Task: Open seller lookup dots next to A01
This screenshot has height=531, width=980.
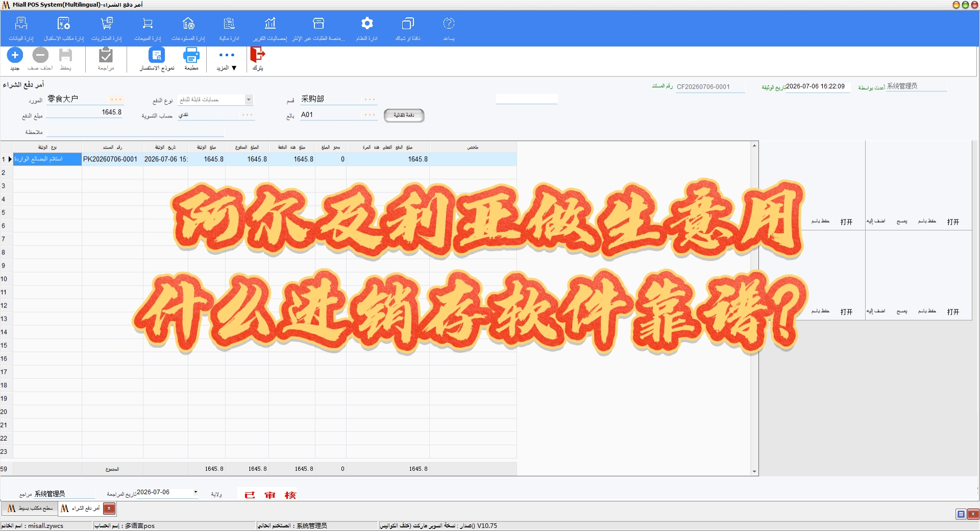Action: (x=370, y=115)
